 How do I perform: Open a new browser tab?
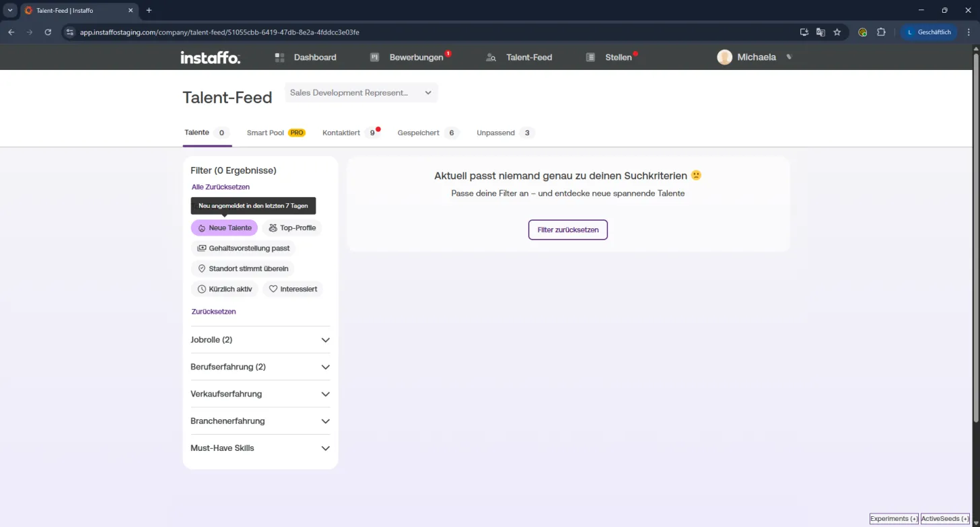[149, 10]
